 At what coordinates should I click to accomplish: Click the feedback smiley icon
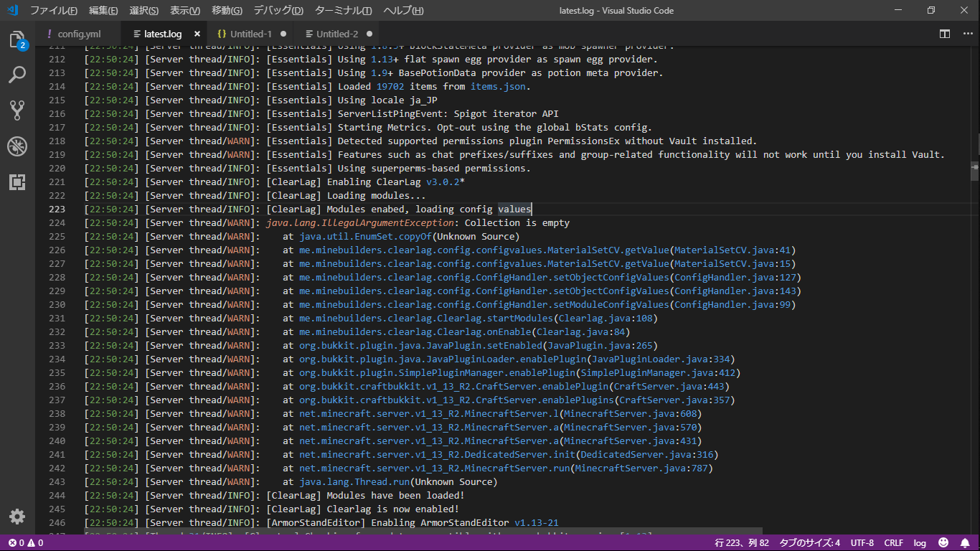(x=943, y=543)
